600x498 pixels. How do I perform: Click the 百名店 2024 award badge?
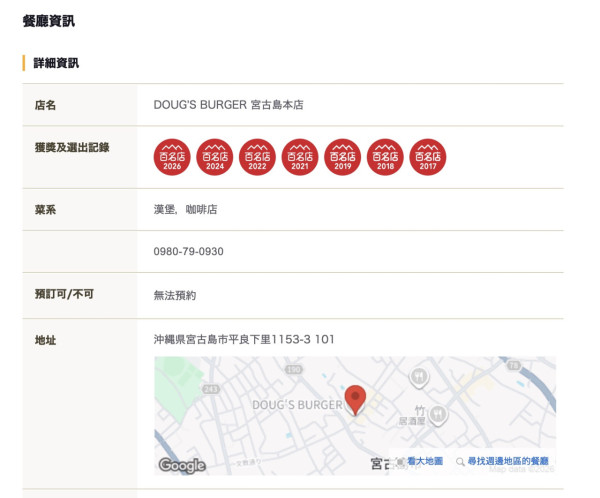click(215, 157)
